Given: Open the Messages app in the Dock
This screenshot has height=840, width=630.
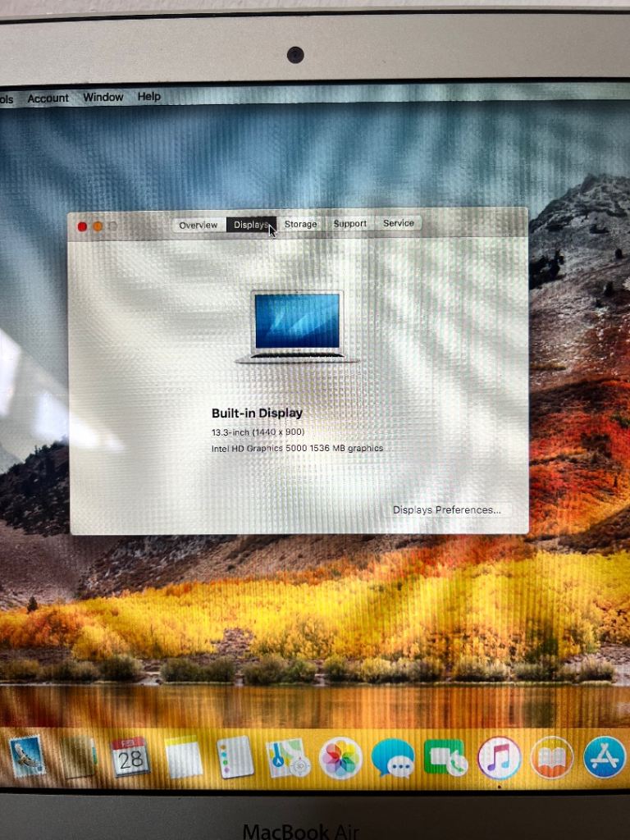Looking at the screenshot, I should 393,758.
